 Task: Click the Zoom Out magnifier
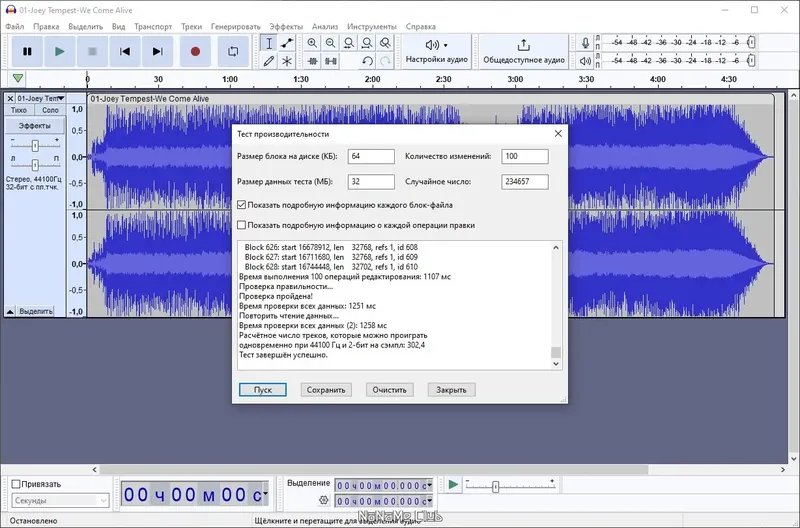tap(331, 43)
